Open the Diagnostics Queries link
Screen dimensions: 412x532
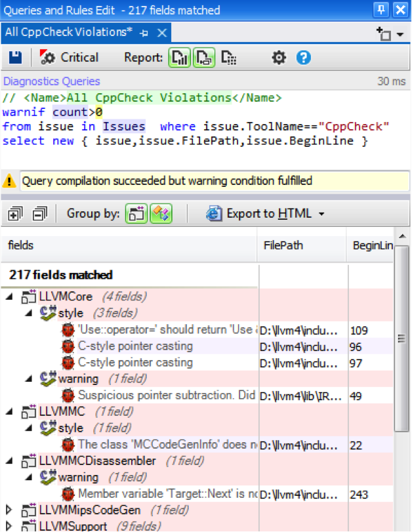(52, 81)
